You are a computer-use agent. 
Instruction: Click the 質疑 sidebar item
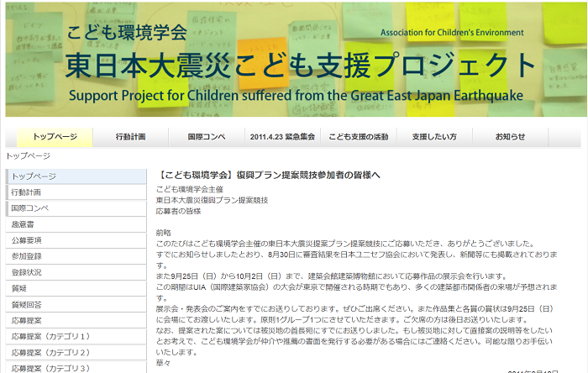point(19,288)
